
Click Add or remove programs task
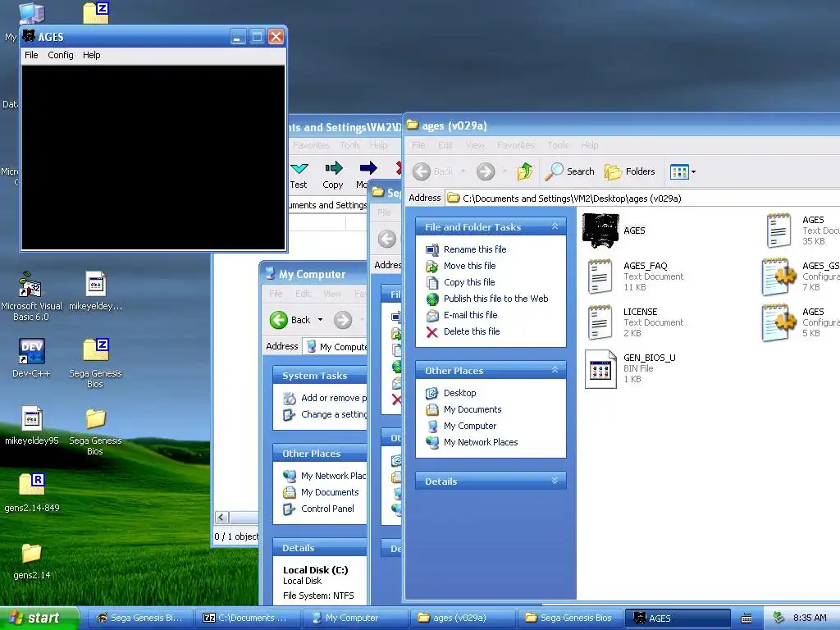click(333, 398)
